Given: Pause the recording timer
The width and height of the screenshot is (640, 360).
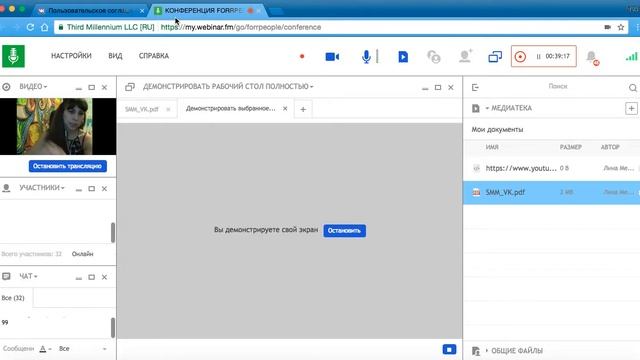Looking at the screenshot, I should point(538,56).
